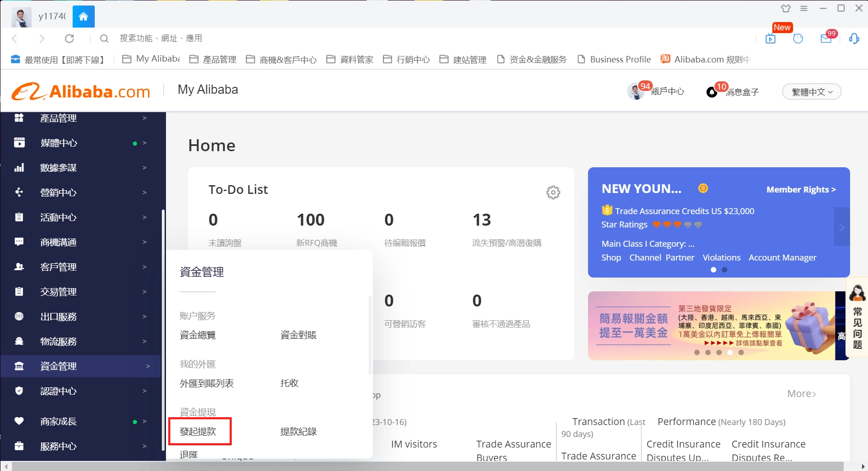Open the Alibaba.com 规则中心 bookmark
This screenshot has width=868, height=471.
(706, 59)
